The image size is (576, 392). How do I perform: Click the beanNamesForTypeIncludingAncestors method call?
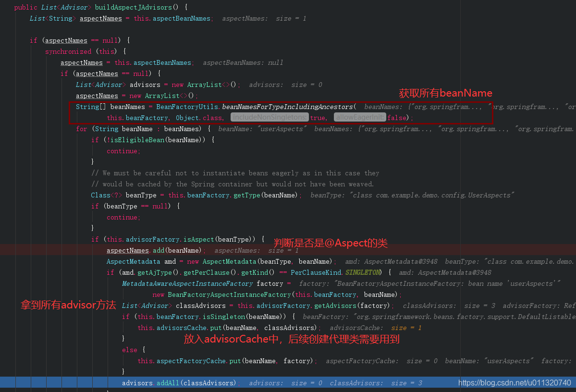point(287,107)
